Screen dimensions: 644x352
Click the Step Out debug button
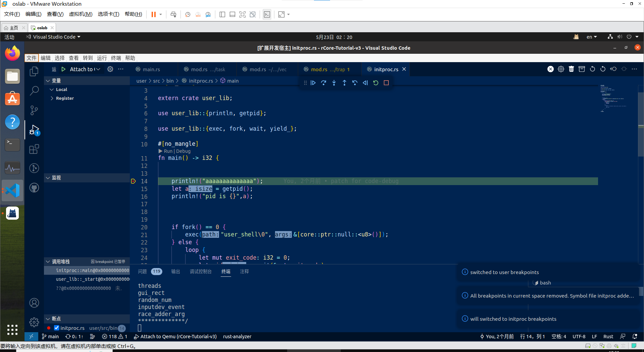pos(344,83)
